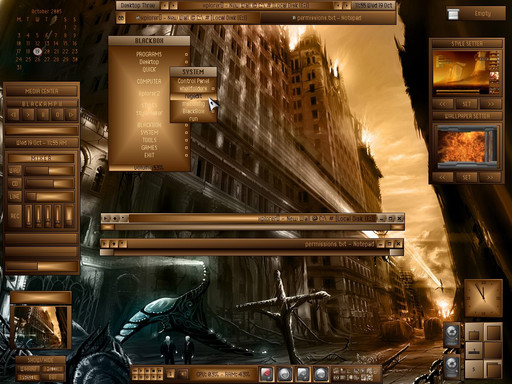Click the BlackAmp seek bar
This screenshot has width=512, height=384.
[x=42, y=130]
